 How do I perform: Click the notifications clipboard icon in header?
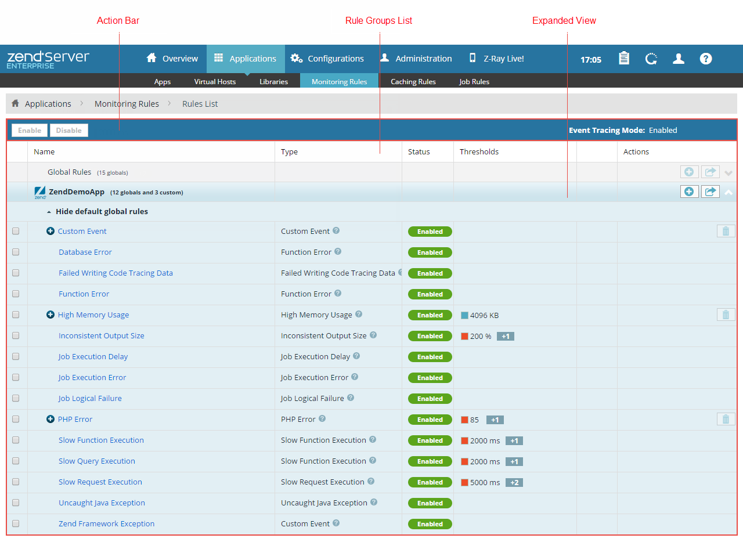(624, 59)
